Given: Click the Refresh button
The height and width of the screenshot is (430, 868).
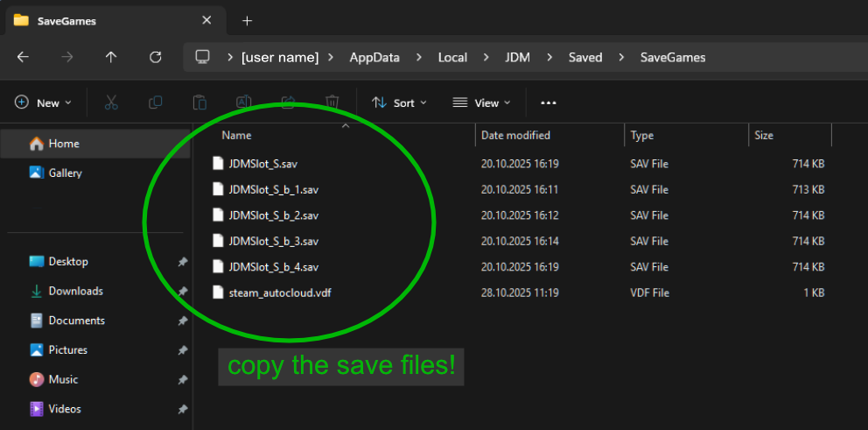Looking at the screenshot, I should point(156,57).
